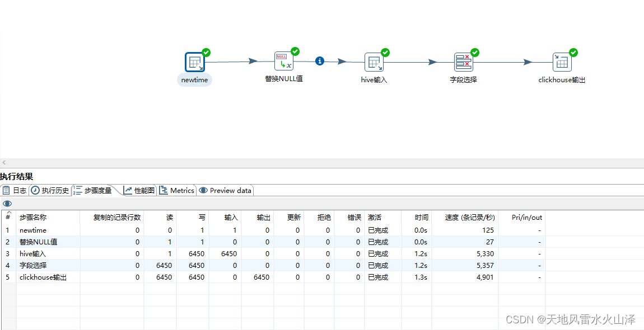Click the green checkmark on 字段选择 step

[x=474, y=52]
